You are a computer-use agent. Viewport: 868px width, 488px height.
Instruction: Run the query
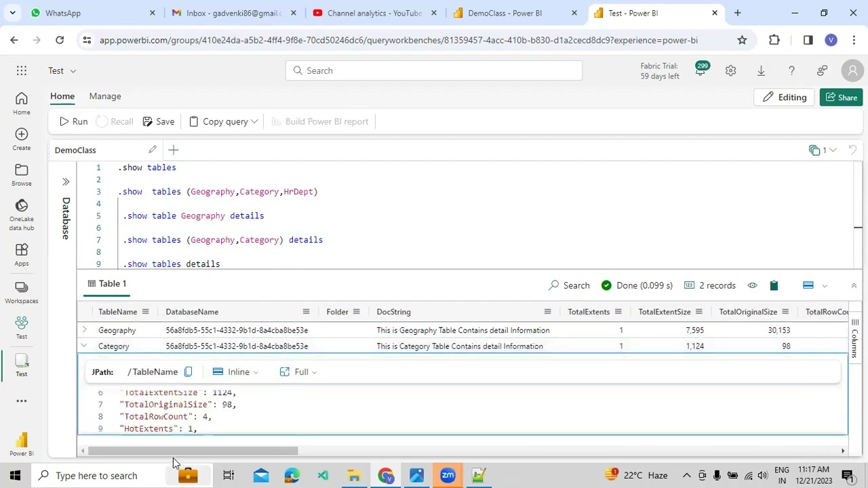point(73,122)
